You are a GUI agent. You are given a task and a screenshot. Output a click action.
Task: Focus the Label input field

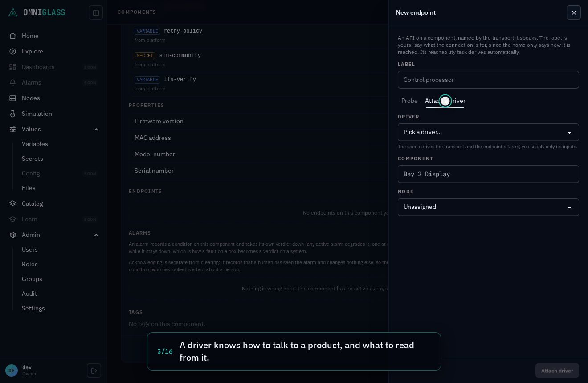point(488,80)
